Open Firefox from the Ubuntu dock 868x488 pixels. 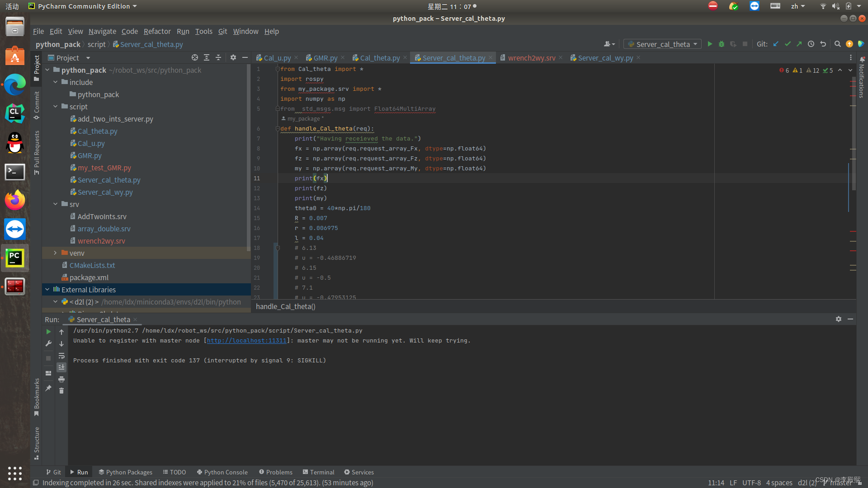14,200
